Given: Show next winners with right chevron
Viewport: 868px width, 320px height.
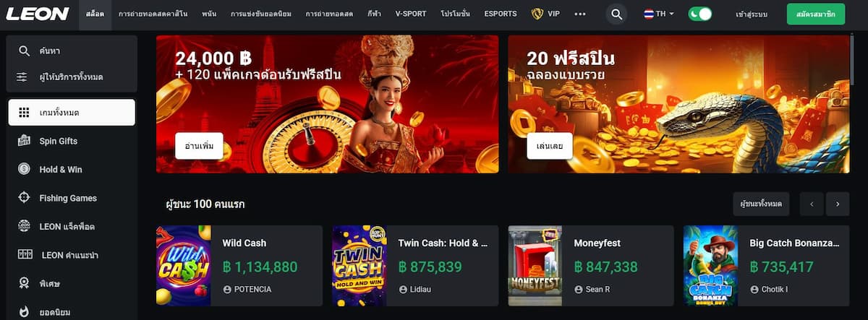Looking at the screenshot, I should [838, 204].
